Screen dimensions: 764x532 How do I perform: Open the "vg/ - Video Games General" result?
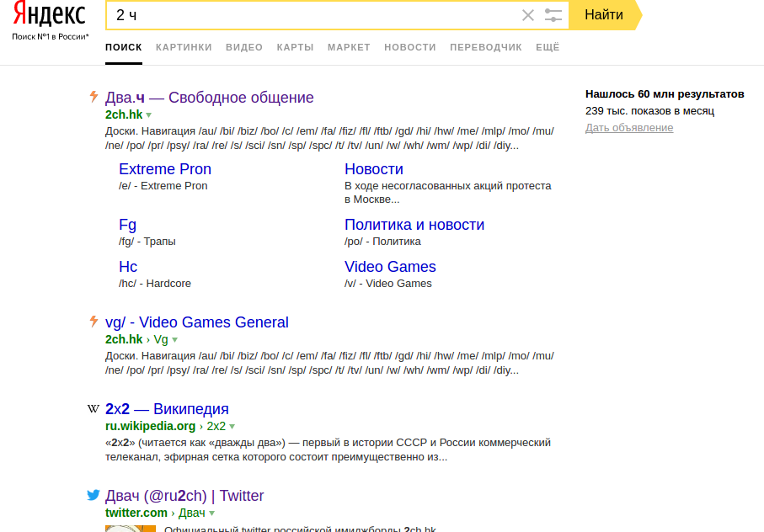pyautogui.click(x=197, y=322)
